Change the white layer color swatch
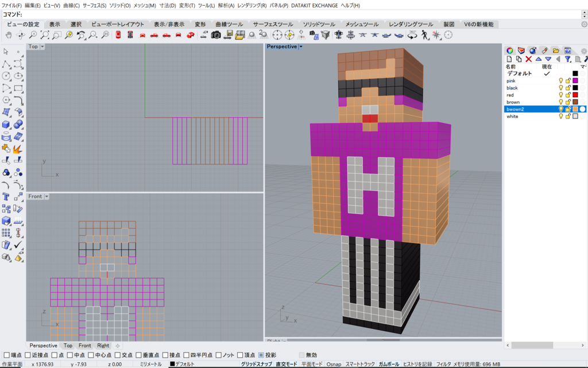Screen dimensions: 588x368 (x=575, y=116)
